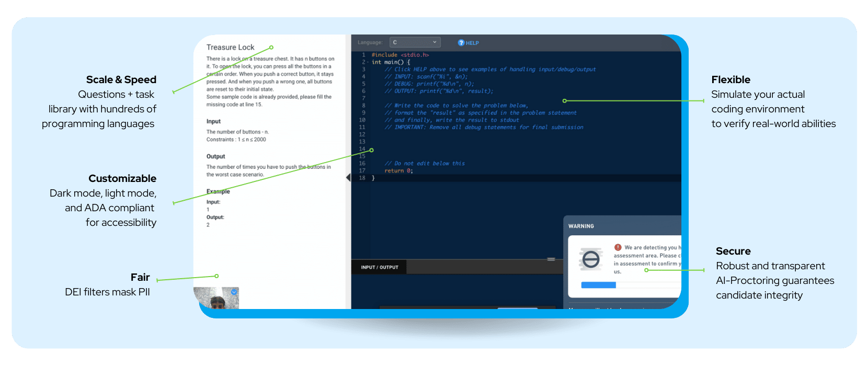The height and width of the screenshot is (366, 868).
Task: Click the "We are detecting you" warning message
Action: (x=647, y=259)
